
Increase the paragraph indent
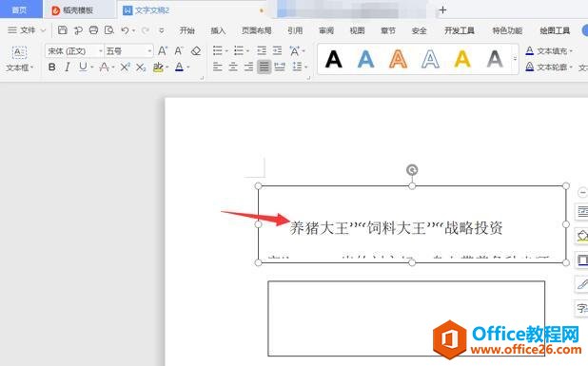coord(277,50)
